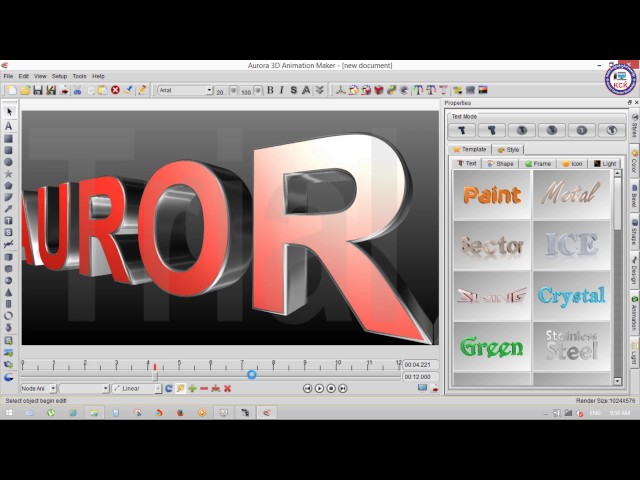Viewport: 640px width, 480px height.
Task: Open the View menu
Action: [40, 76]
